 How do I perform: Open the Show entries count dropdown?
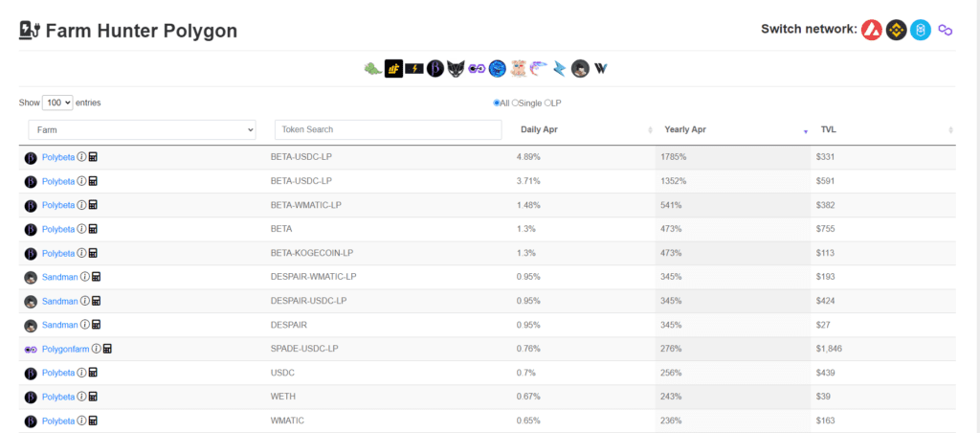57,103
